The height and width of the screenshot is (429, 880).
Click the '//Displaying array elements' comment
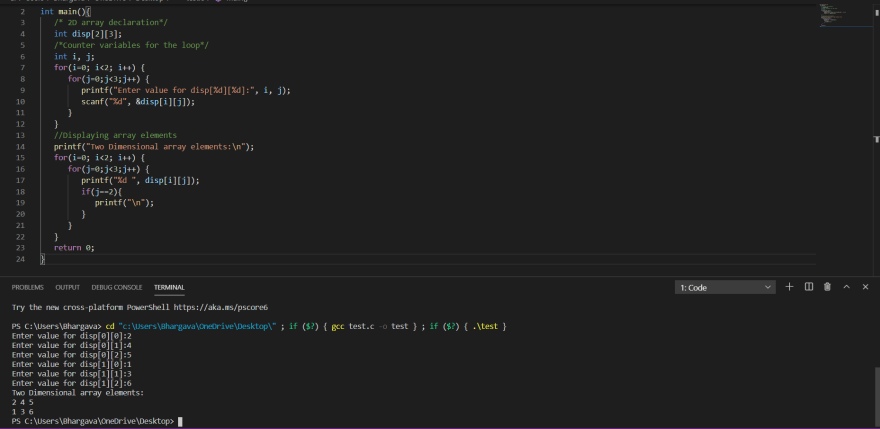click(x=115, y=135)
